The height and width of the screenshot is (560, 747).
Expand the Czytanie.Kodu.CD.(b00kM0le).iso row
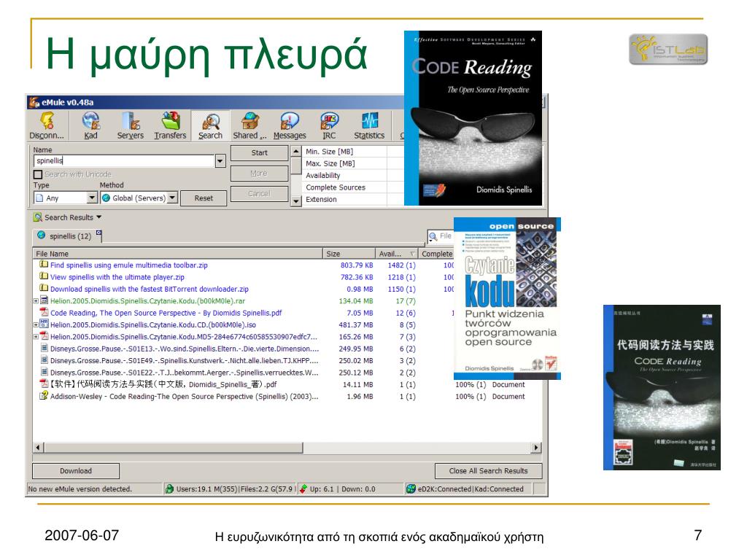point(36,324)
